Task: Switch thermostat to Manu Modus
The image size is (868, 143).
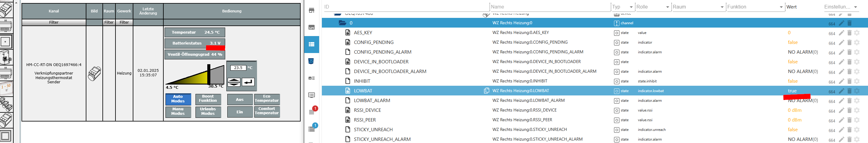Action: coord(178,111)
